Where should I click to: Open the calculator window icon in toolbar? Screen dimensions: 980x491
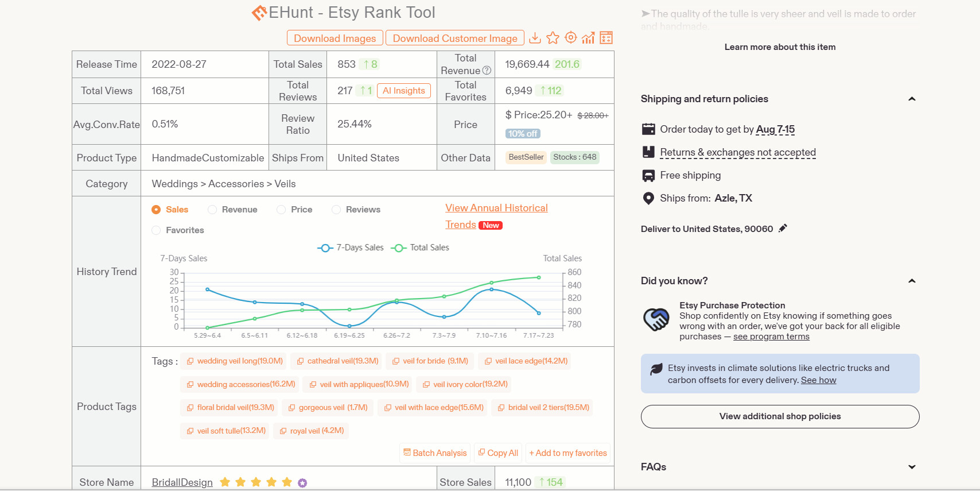606,38
